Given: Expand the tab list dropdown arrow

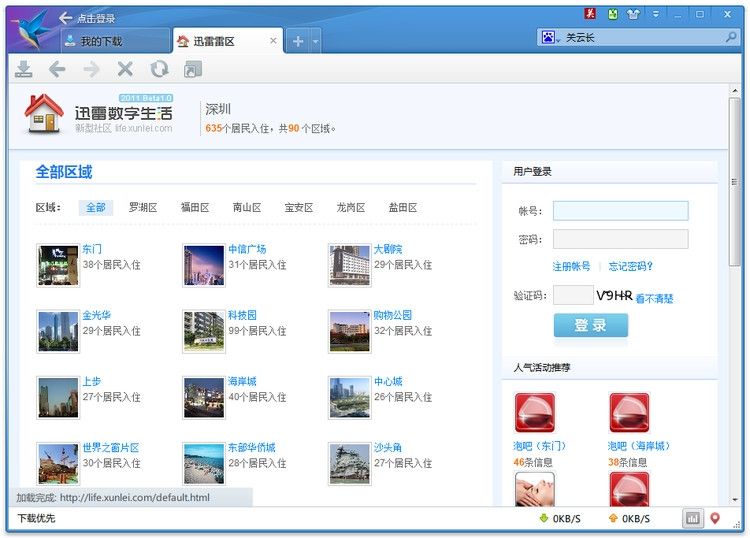Looking at the screenshot, I should tap(315, 41).
